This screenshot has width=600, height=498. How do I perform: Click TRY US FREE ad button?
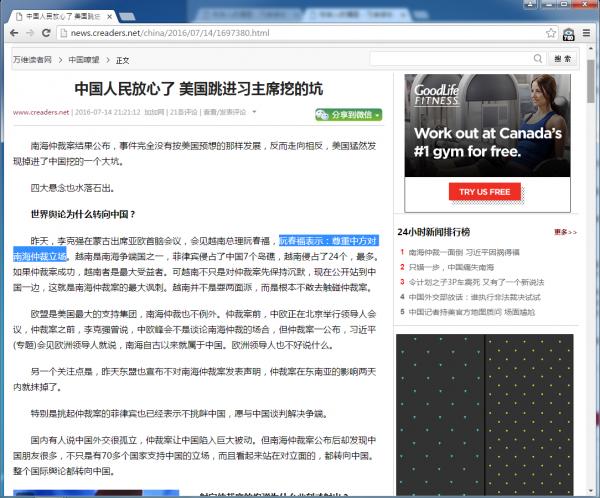point(485,191)
